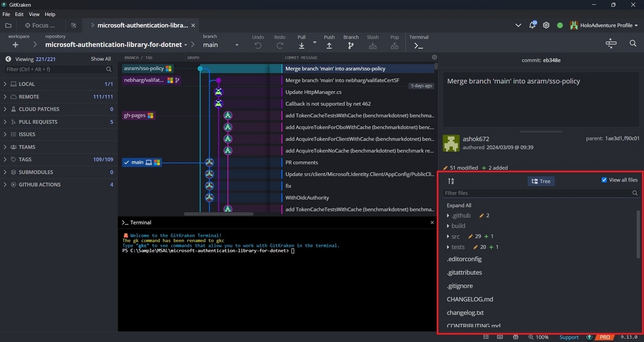Click the Undo toolbar icon
Image resolution: width=644 pixels, height=342 pixels.
(258, 46)
